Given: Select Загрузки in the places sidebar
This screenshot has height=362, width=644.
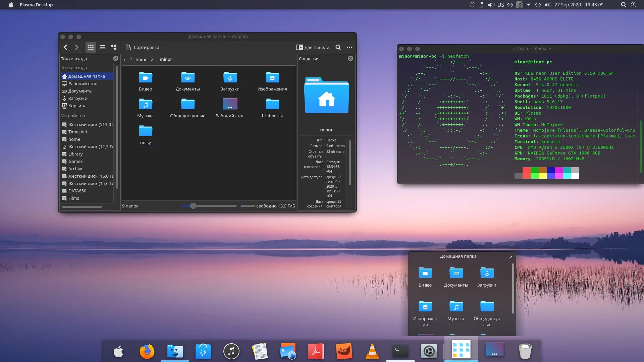Looking at the screenshot, I should tap(77, 98).
